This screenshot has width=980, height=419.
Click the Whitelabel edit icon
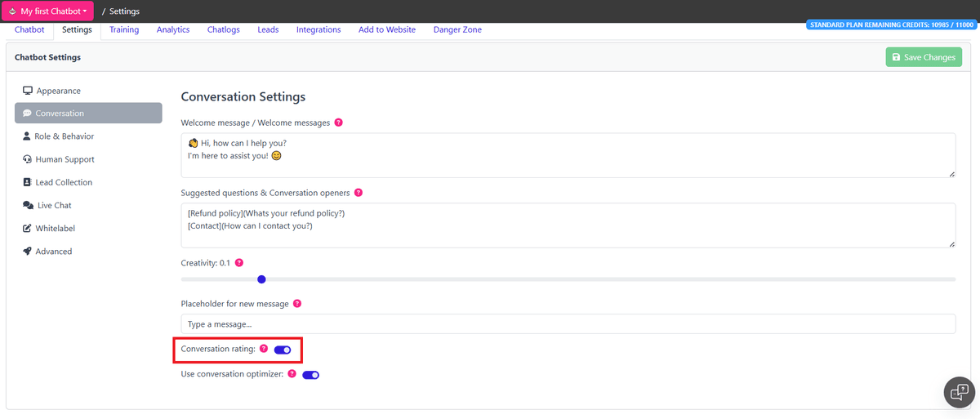point(28,229)
